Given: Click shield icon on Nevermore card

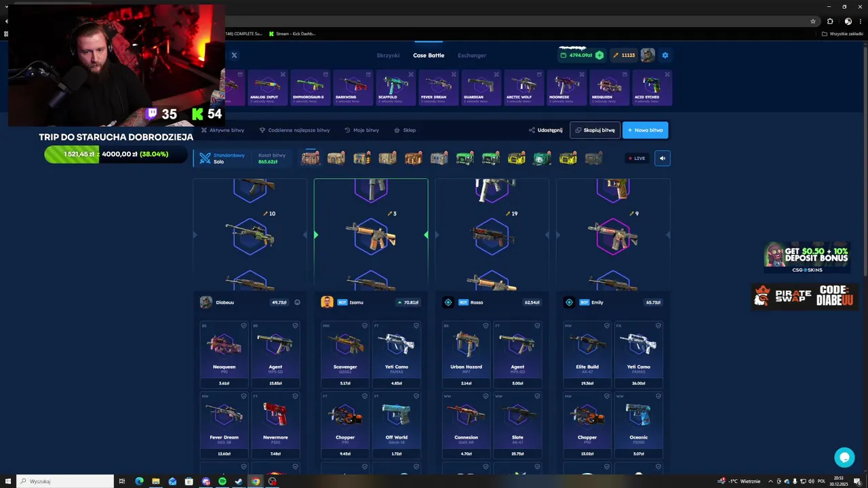Looking at the screenshot, I should pos(295,396).
